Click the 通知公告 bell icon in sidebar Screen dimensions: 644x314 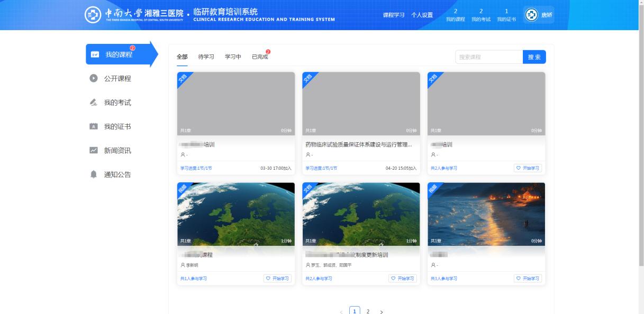pos(94,175)
